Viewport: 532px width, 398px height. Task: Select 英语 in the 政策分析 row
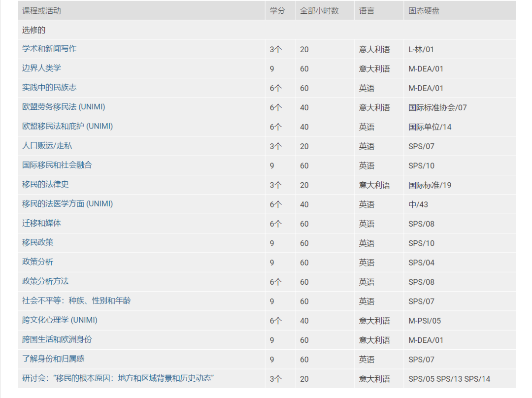[x=366, y=263]
